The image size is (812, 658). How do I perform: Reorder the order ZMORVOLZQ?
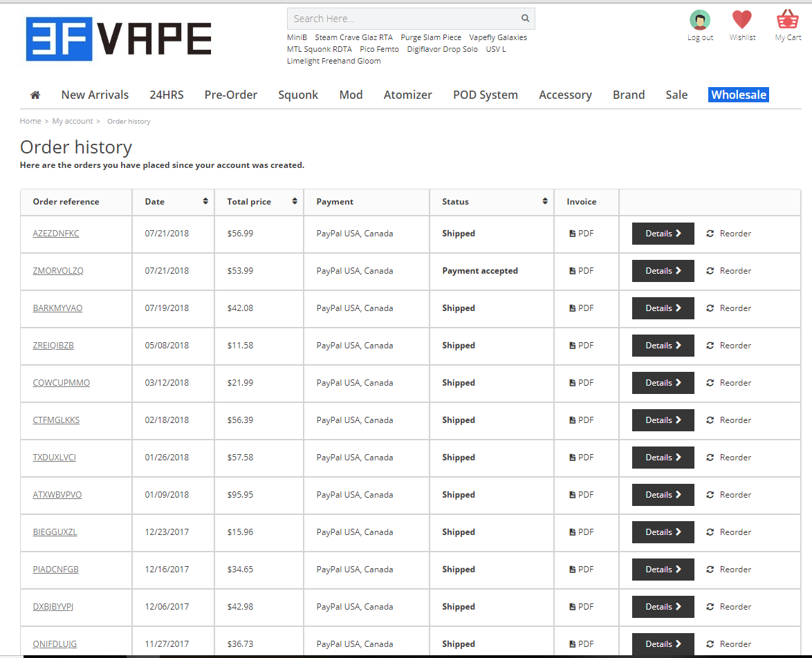point(728,271)
